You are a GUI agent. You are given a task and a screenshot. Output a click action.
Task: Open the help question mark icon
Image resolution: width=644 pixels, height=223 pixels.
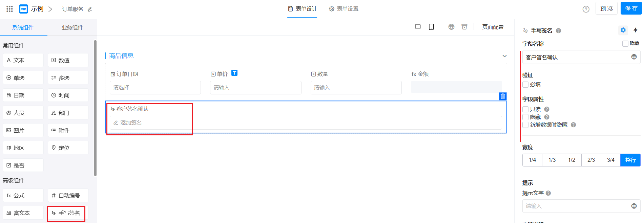pos(586,9)
